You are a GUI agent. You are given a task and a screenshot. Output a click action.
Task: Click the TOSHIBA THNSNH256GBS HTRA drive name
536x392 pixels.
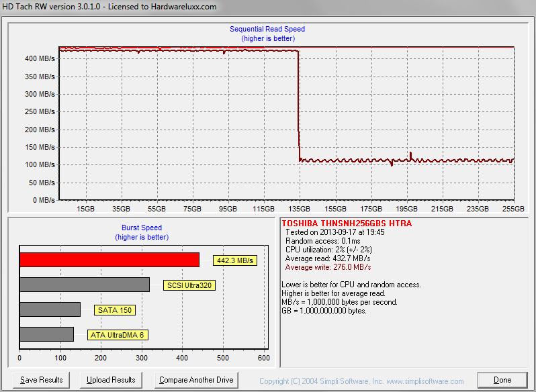point(347,224)
